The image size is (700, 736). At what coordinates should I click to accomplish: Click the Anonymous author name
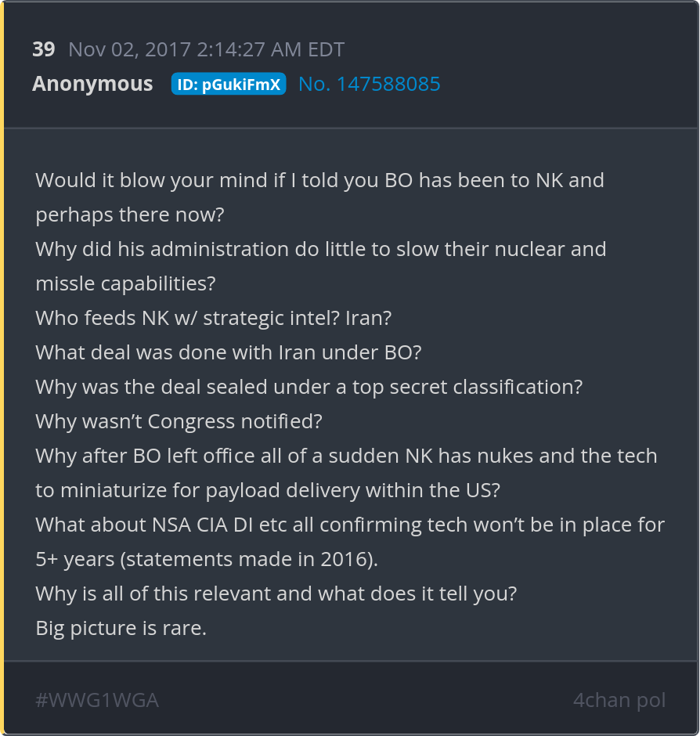(x=92, y=84)
